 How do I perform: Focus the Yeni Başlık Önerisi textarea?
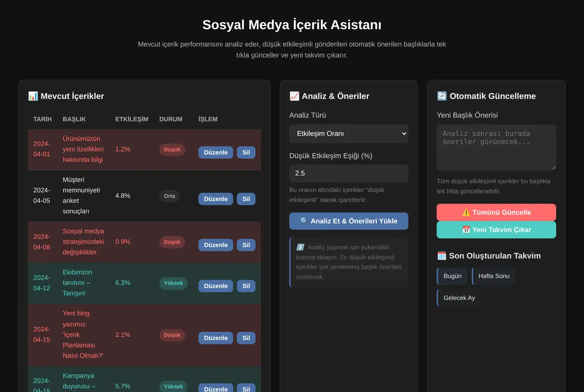point(496,147)
